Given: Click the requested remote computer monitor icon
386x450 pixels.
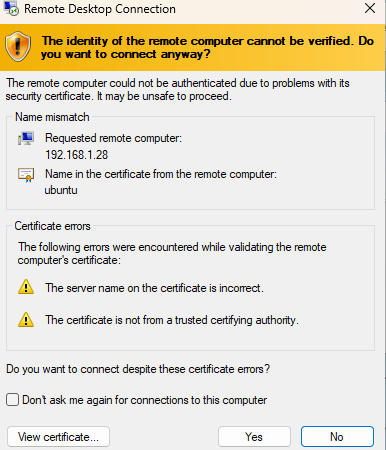Looking at the screenshot, I should 26,138.
